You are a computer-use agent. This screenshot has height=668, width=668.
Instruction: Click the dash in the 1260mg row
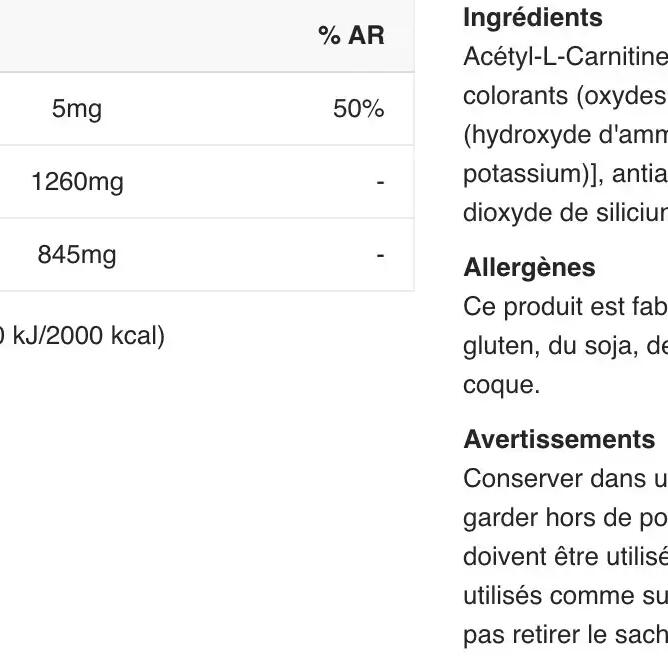[x=380, y=182]
